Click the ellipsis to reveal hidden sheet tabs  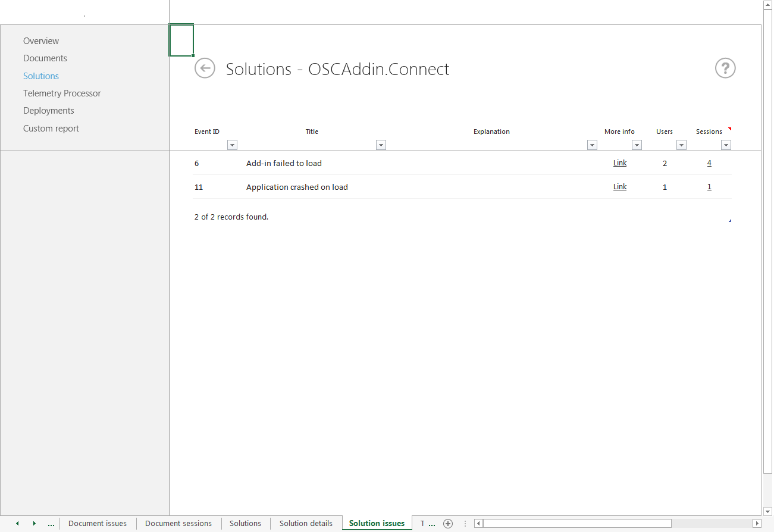[x=51, y=524]
